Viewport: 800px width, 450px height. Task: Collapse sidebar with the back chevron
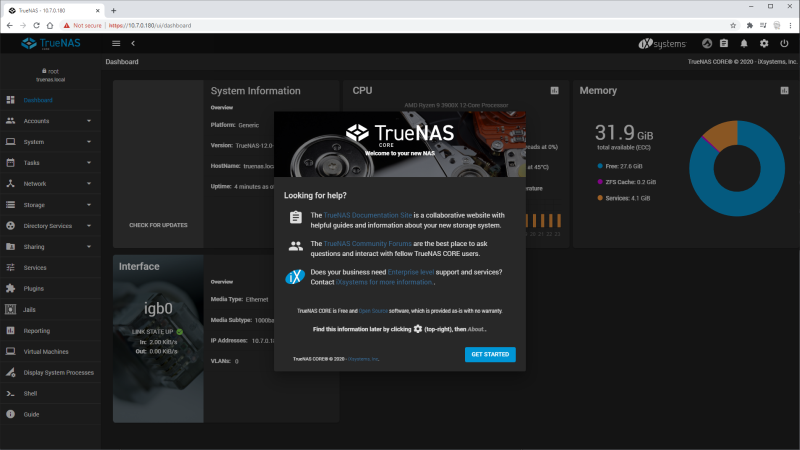(x=133, y=43)
